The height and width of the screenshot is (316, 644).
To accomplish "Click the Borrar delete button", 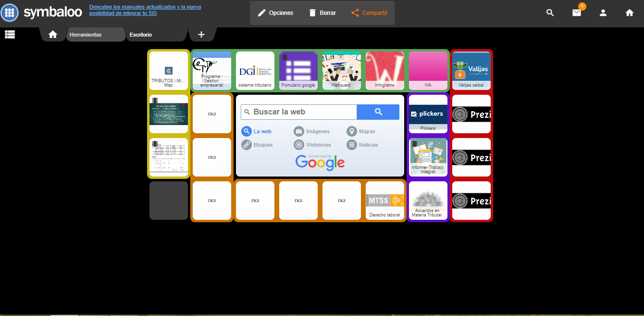I will click(x=322, y=13).
